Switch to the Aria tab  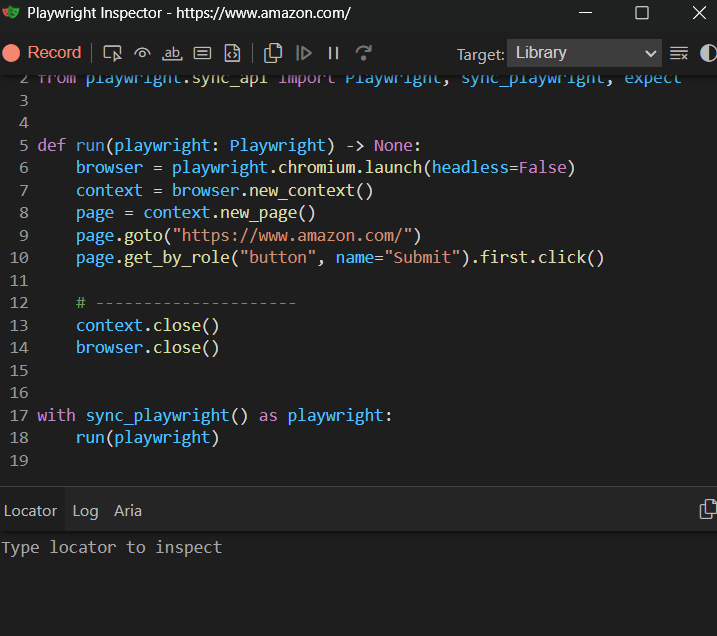pos(128,511)
